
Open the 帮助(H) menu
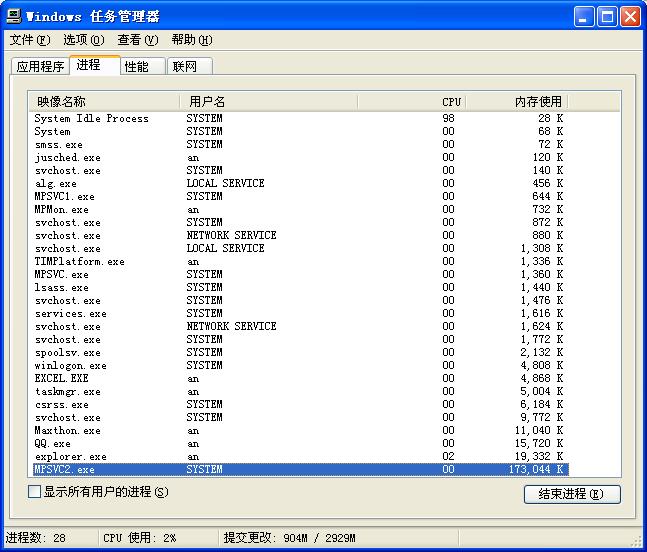pos(192,40)
